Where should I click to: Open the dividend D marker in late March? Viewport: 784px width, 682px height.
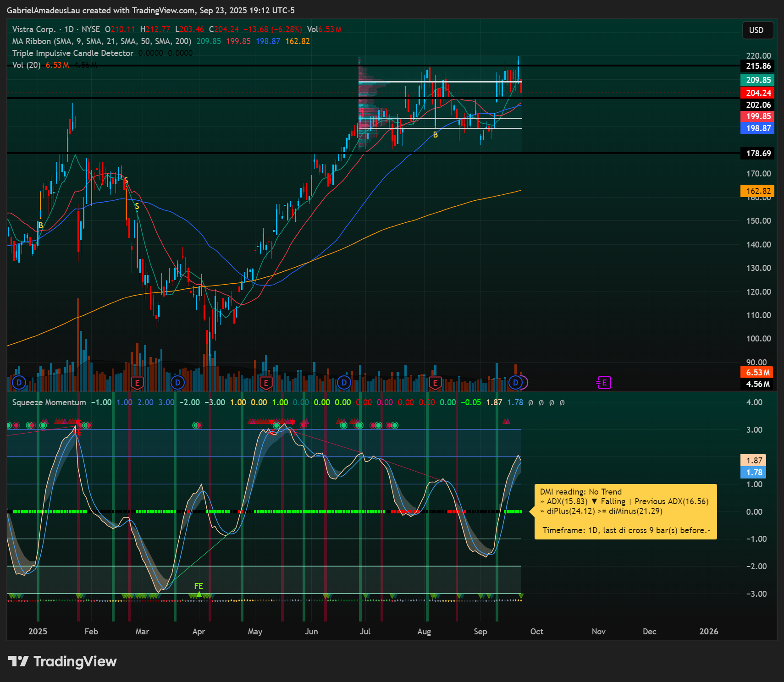177,382
